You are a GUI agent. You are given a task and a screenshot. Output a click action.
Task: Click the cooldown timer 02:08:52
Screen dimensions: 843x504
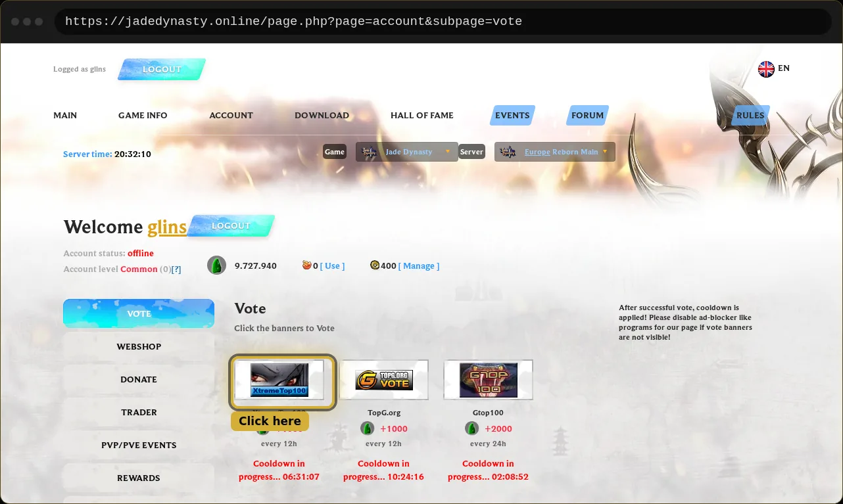pos(510,477)
